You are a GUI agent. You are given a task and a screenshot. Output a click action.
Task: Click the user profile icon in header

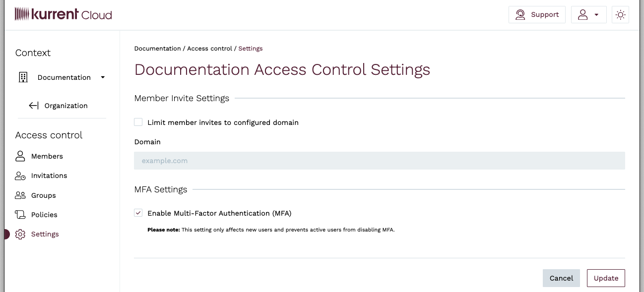click(583, 14)
